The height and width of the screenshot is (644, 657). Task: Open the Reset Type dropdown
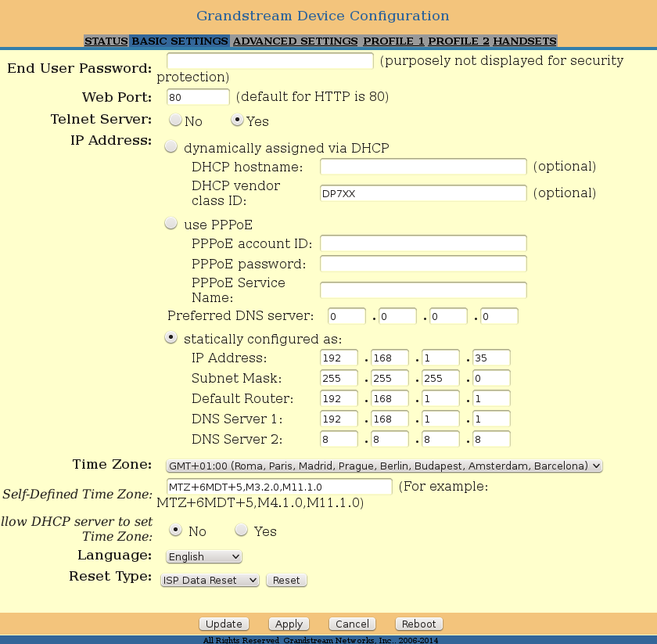210,581
